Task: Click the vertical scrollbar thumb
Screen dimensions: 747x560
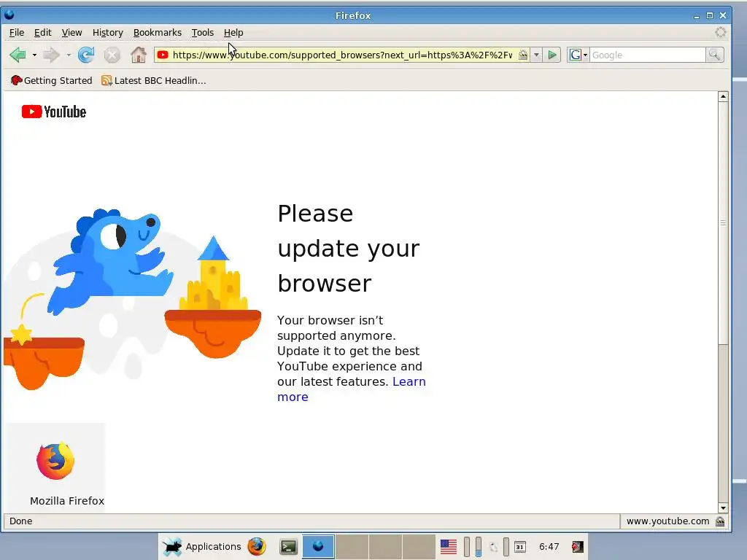Action: 723,223
